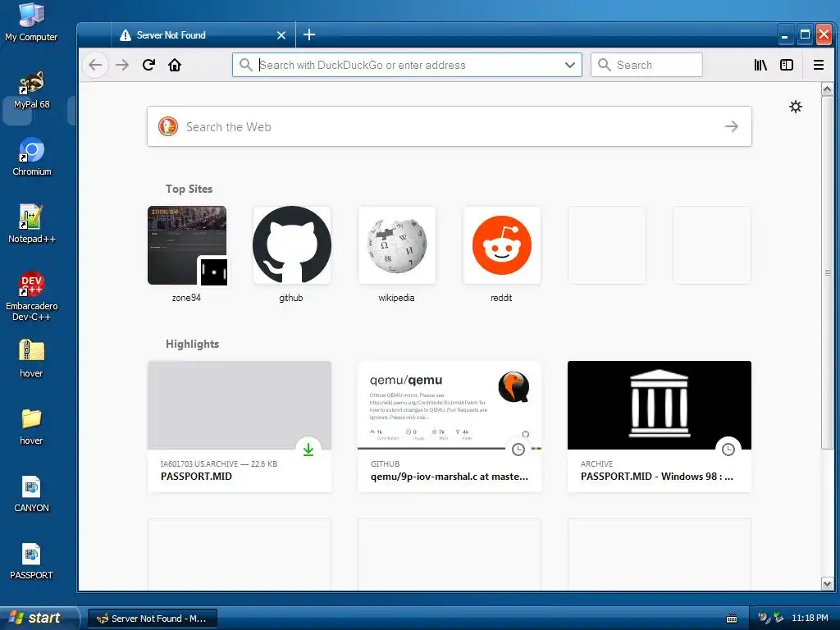Click the DuckDuckGo logo in search box
This screenshot has width=840, height=630.
(x=167, y=126)
